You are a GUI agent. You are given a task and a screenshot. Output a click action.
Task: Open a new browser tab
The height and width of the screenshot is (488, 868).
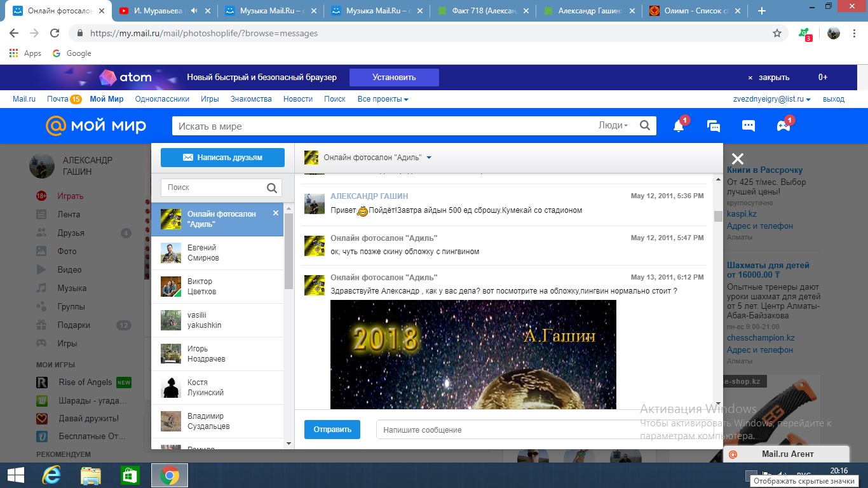point(762,11)
